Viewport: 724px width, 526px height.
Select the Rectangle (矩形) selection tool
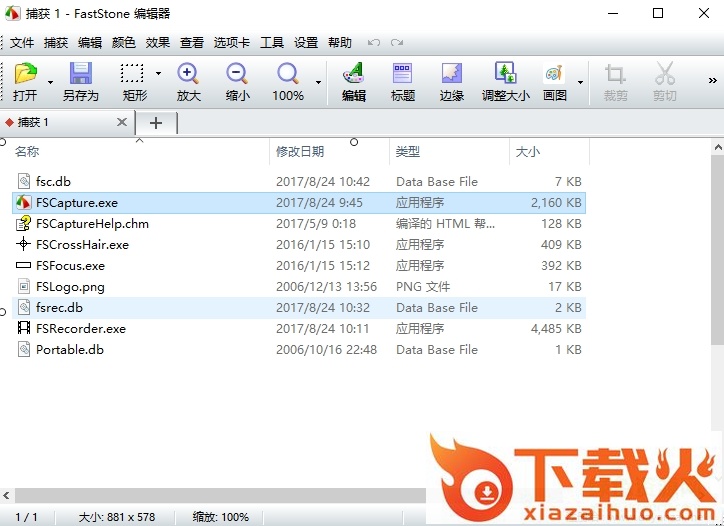[133, 74]
